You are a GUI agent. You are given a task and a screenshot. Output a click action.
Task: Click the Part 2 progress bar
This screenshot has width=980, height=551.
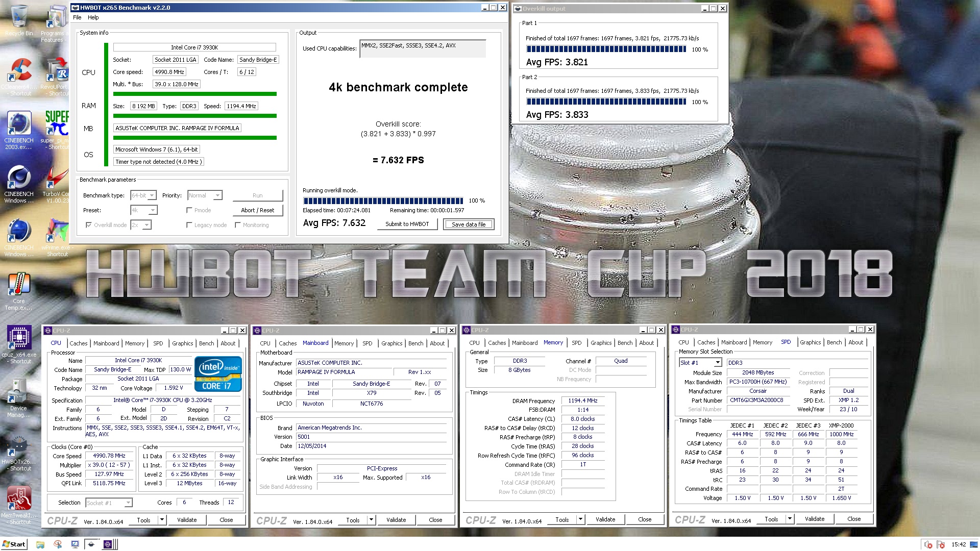coord(606,102)
